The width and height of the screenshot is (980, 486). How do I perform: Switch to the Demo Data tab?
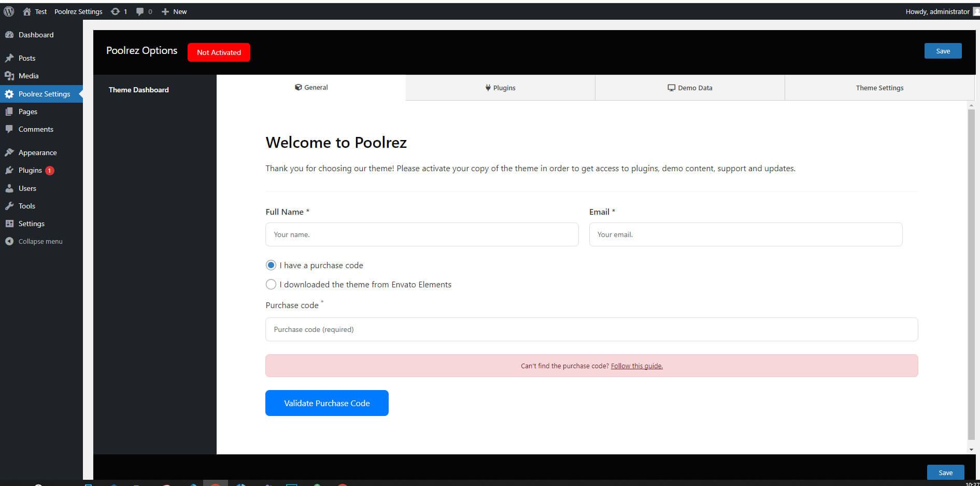click(x=690, y=88)
